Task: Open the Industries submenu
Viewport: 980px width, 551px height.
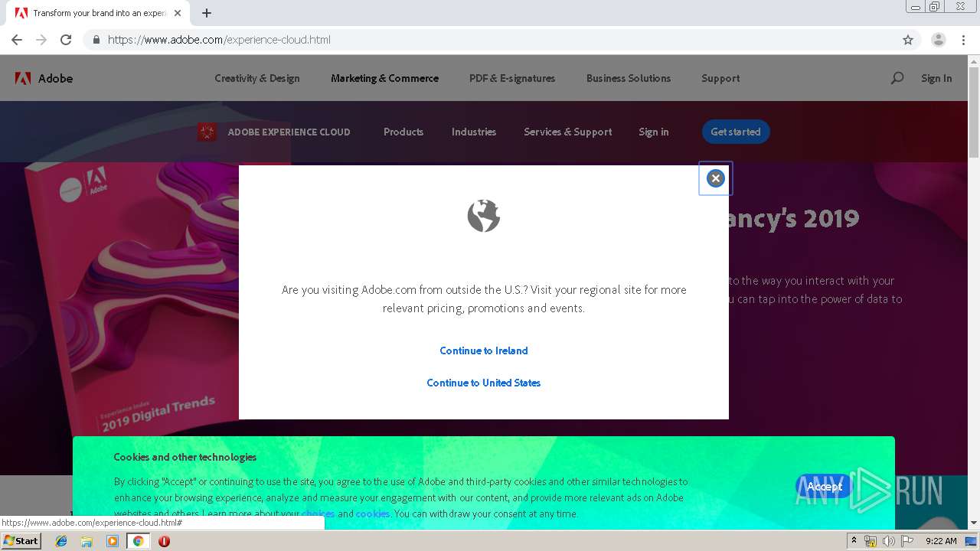Action: pyautogui.click(x=474, y=132)
